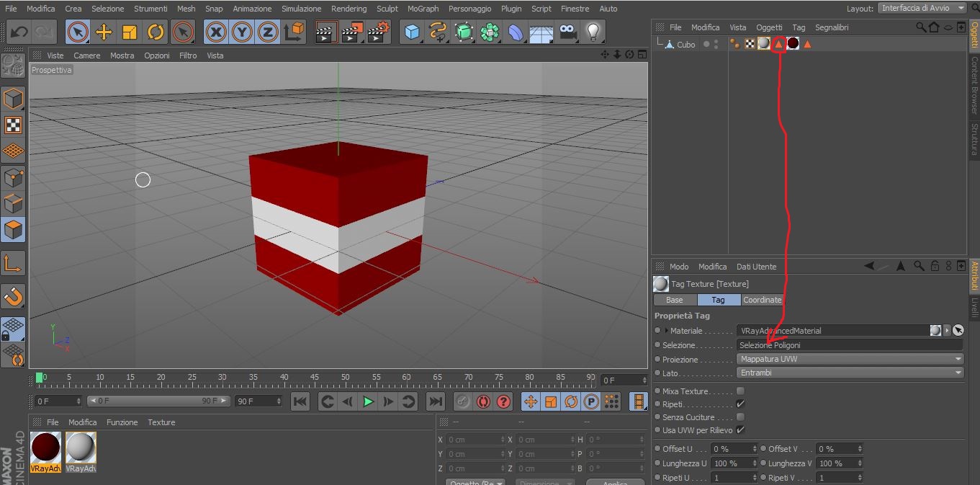The image size is (980, 485).
Task: Open the Lato dropdown showing Entrambi
Action: coord(850,373)
